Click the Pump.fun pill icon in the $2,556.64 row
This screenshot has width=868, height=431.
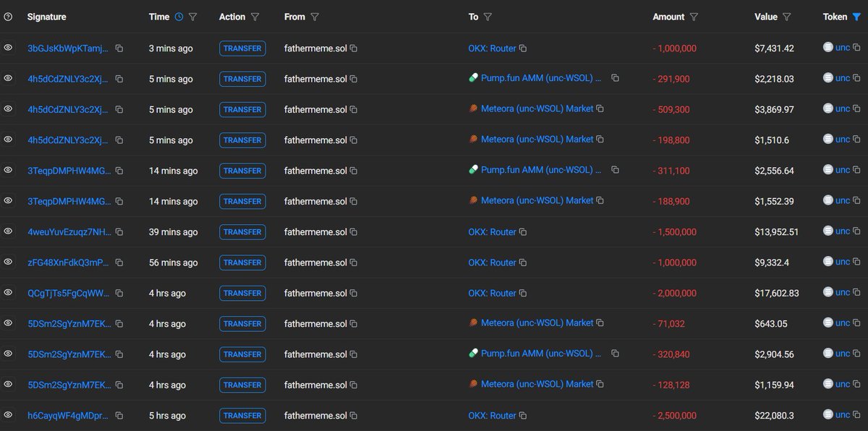(x=473, y=170)
